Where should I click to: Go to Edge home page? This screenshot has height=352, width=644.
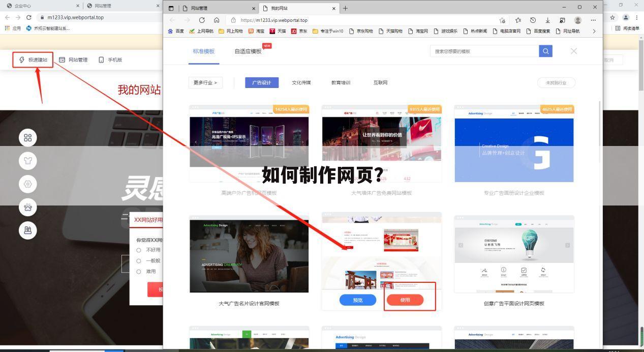(217, 20)
